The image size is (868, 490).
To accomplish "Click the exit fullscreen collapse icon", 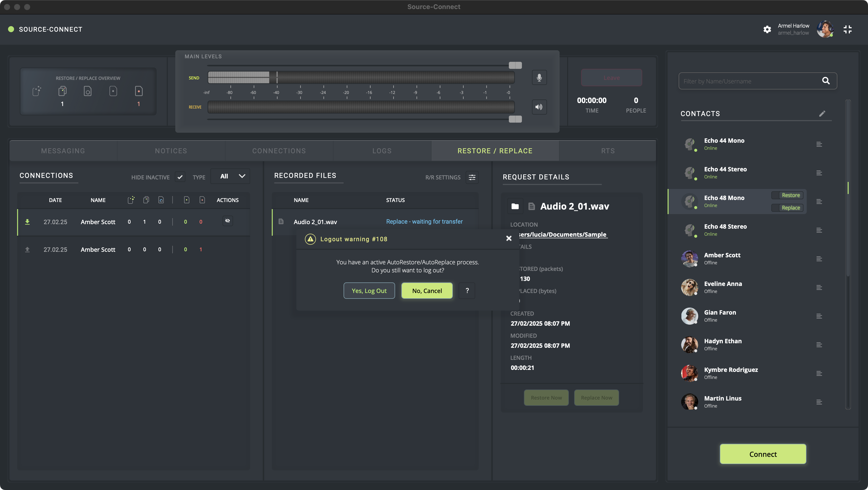I will 847,29.
